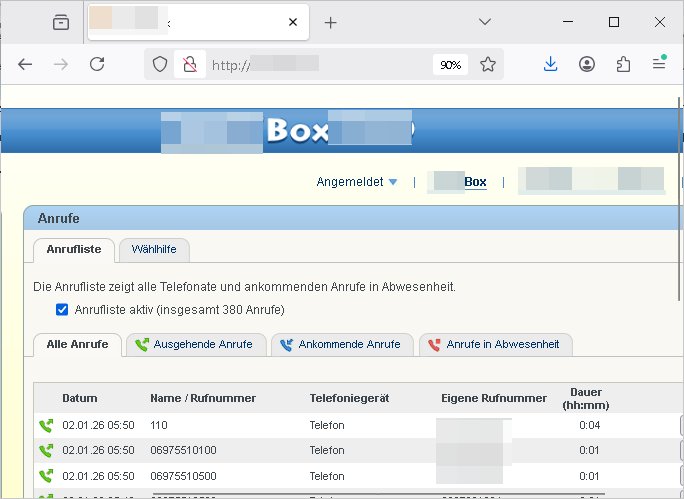The width and height of the screenshot is (684, 499).
Task: Click the tracking protection shield icon
Action: tap(160, 64)
